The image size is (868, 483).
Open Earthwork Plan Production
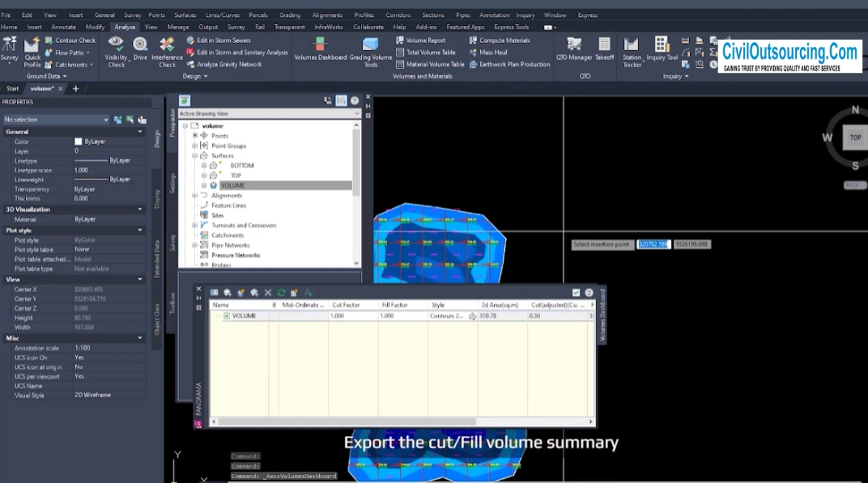[x=509, y=64]
